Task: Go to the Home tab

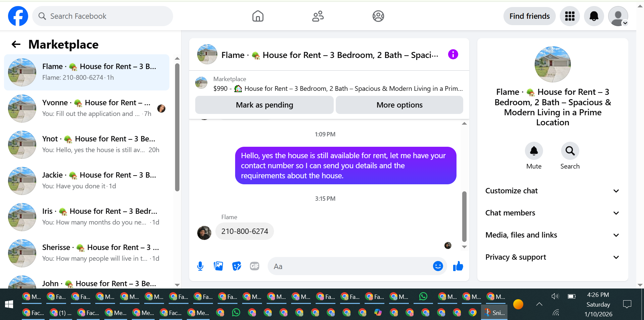Action: tap(258, 16)
